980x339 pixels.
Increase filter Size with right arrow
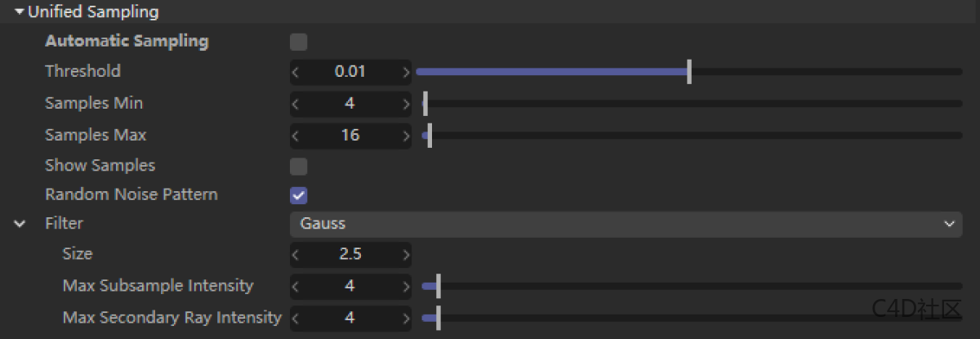point(406,254)
